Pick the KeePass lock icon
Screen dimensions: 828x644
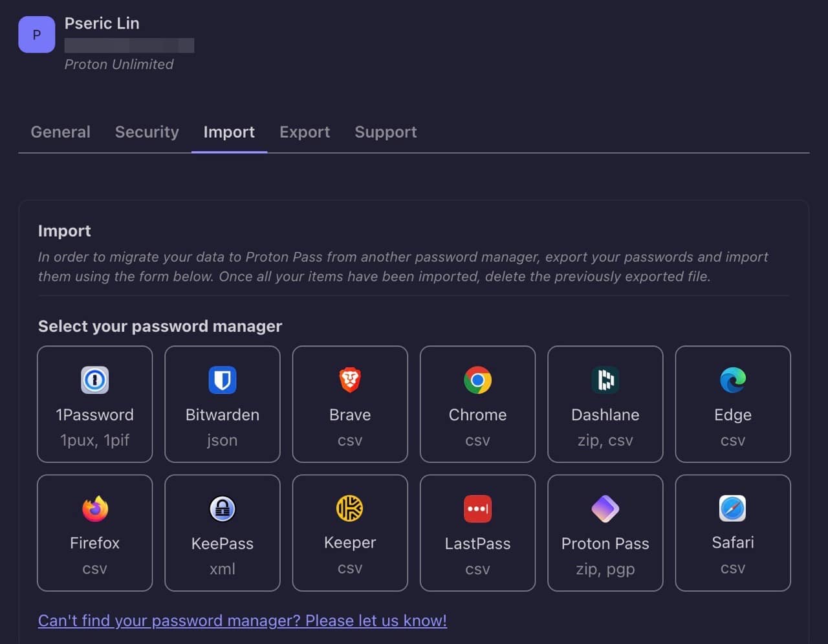coord(222,509)
